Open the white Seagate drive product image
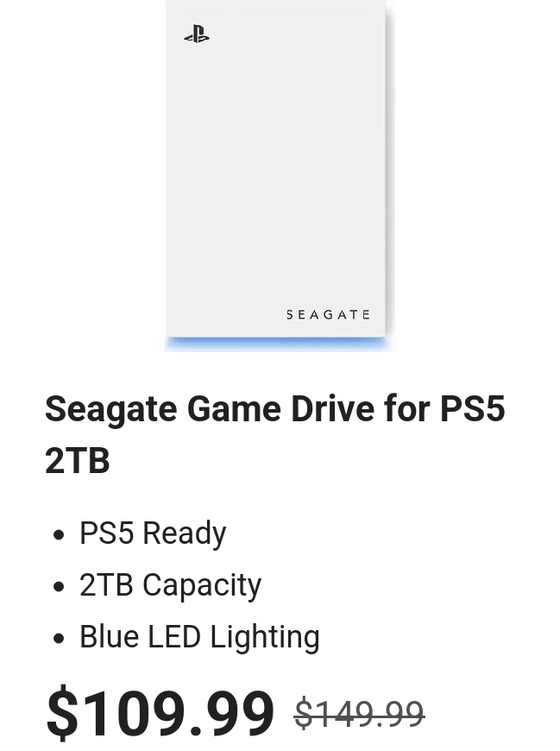 pos(277,173)
